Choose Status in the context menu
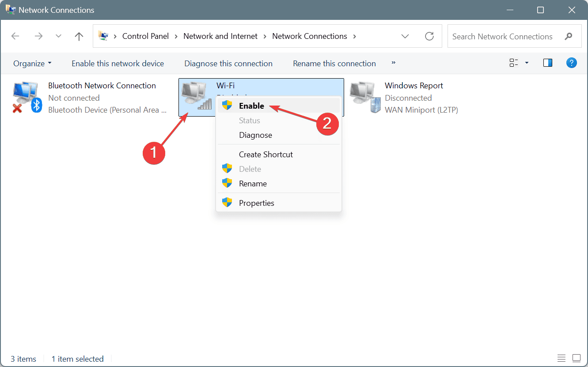This screenshot has width=588, height=367. click(279, 120)
